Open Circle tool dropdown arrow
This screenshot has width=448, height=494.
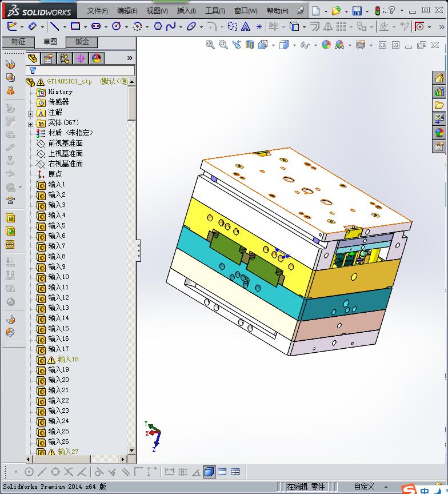tap(126, 27)
